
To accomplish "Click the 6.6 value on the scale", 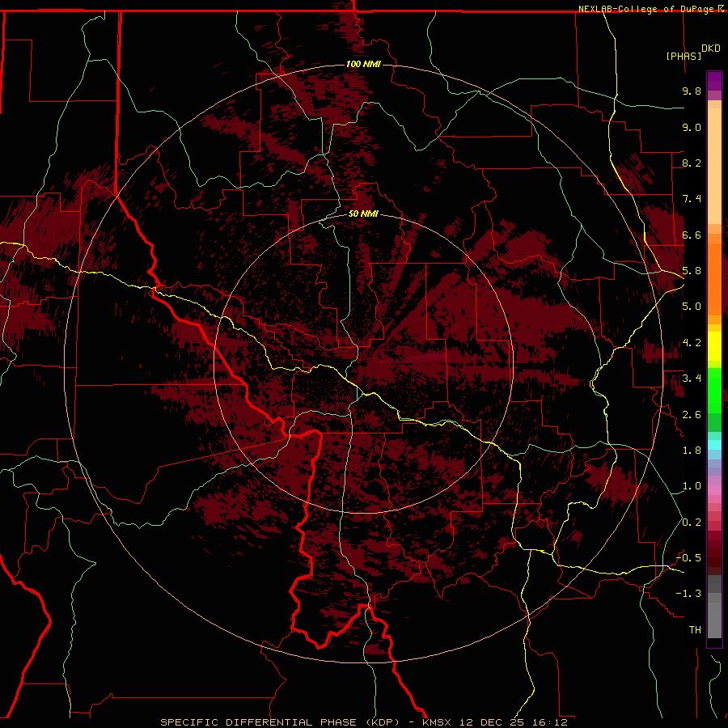I will (x=692, y=235).
